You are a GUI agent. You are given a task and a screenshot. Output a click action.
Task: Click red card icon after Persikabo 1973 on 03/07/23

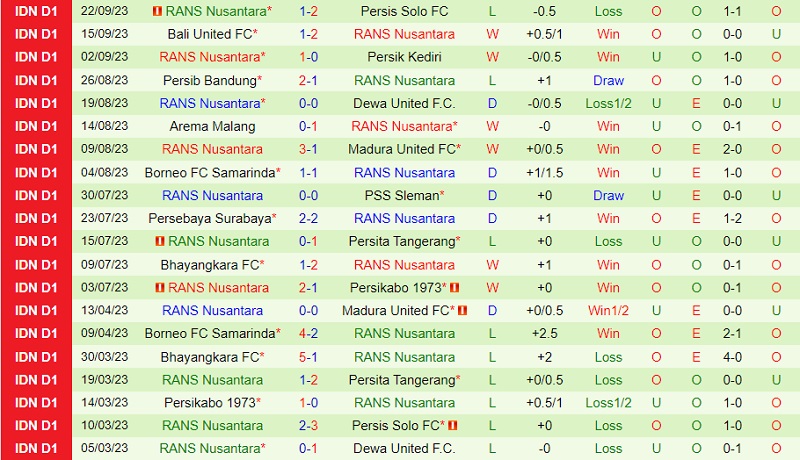point(453,287)
